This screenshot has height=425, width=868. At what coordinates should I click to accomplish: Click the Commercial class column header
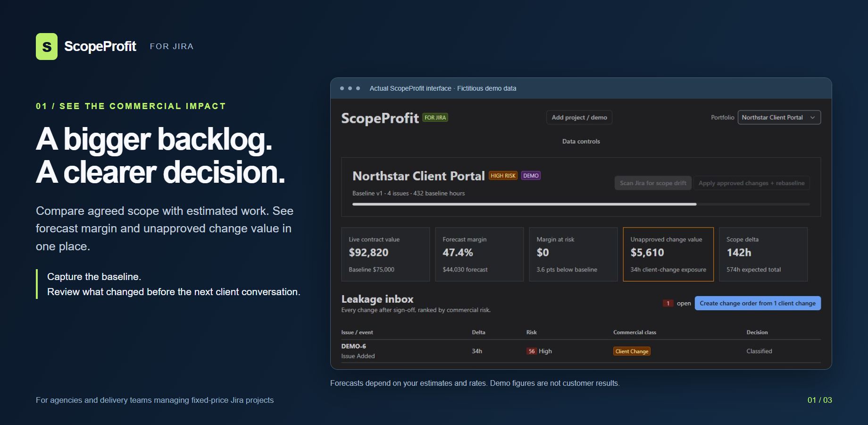pyautogui.click(x=634, y=332)
